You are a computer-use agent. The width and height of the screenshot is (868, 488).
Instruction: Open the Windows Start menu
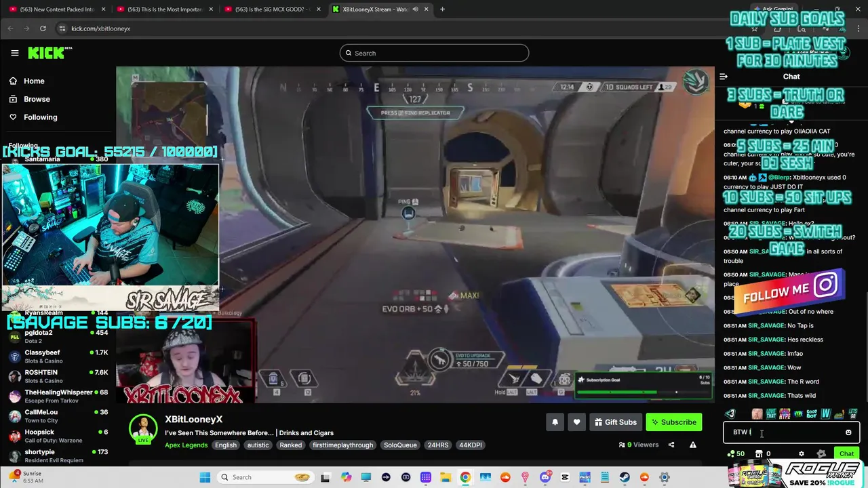205,477
